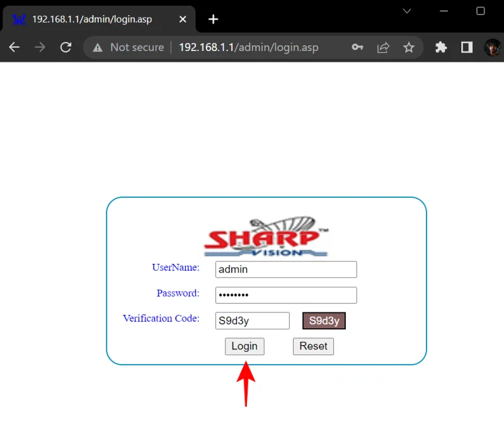The height and width of the screenshot is (432, 504).
Task: Reload the router login page
Action: pyautogui.click(x=66, y=47)
